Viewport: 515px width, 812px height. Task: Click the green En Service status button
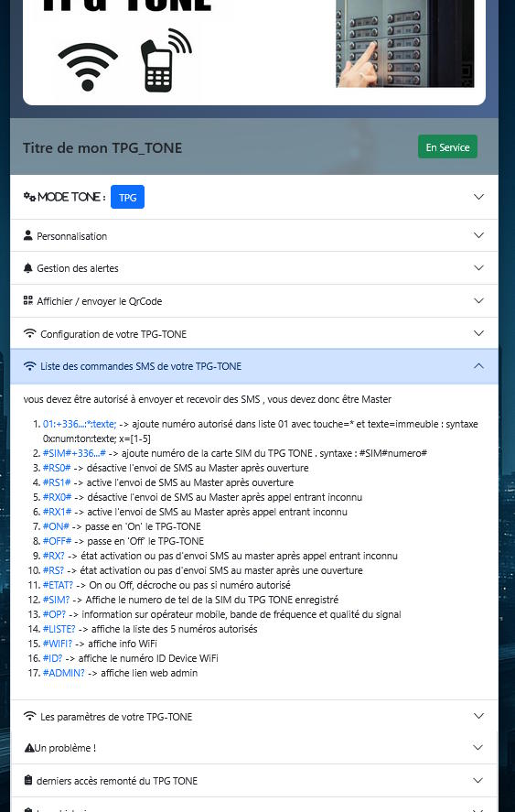coord(447,147)
